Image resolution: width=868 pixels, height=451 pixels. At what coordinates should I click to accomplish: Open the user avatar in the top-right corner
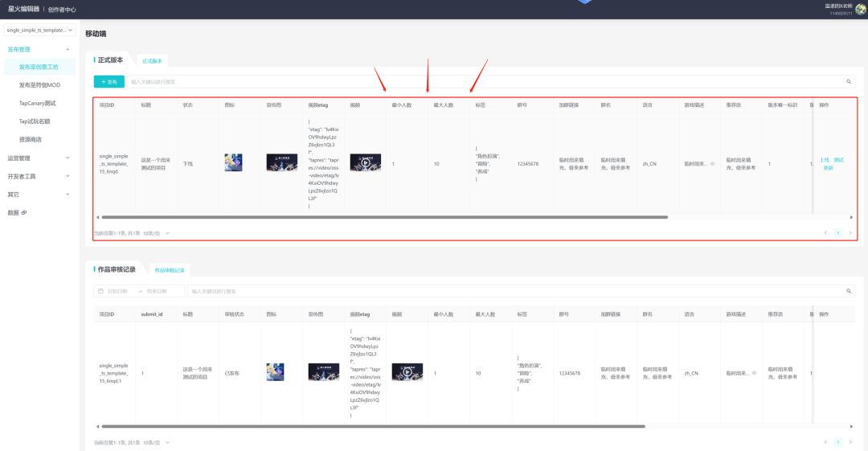(x=861, y=9)
